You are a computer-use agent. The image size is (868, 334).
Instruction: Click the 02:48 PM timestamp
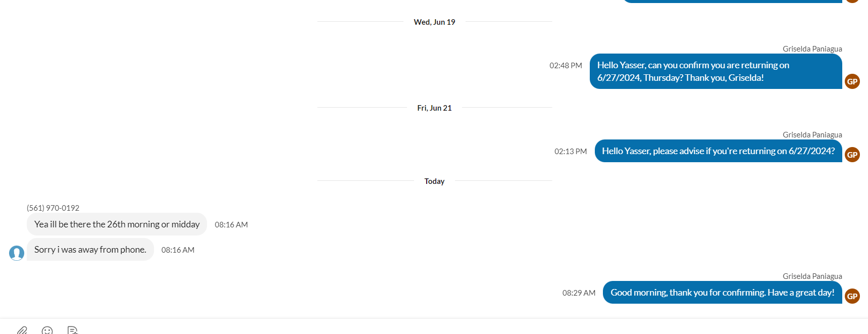coord(566,65)
